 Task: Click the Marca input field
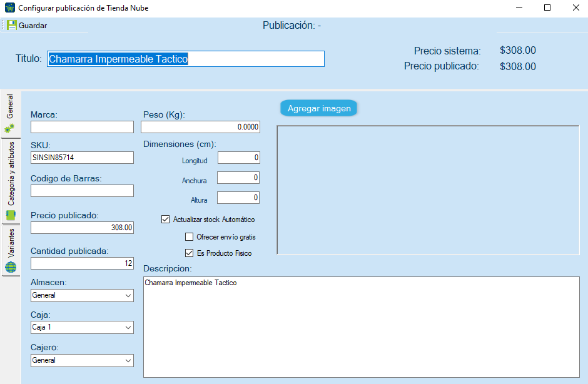pos(82,127)
